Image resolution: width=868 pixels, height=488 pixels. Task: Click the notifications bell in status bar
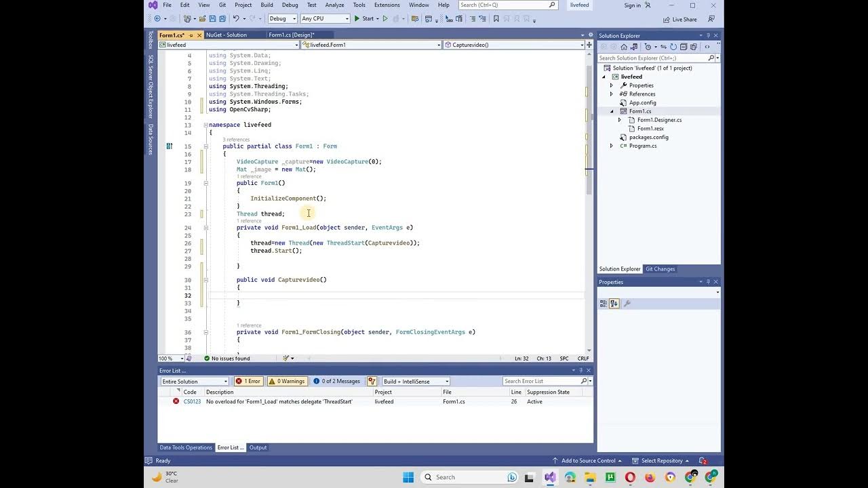(x=703, y=461)
